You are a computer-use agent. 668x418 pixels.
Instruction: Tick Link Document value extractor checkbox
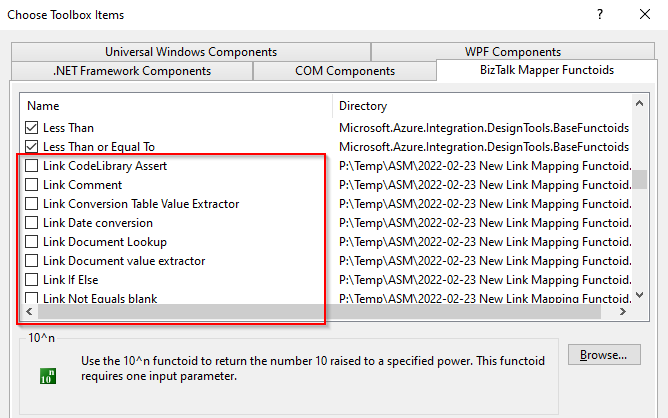point(32,261)
